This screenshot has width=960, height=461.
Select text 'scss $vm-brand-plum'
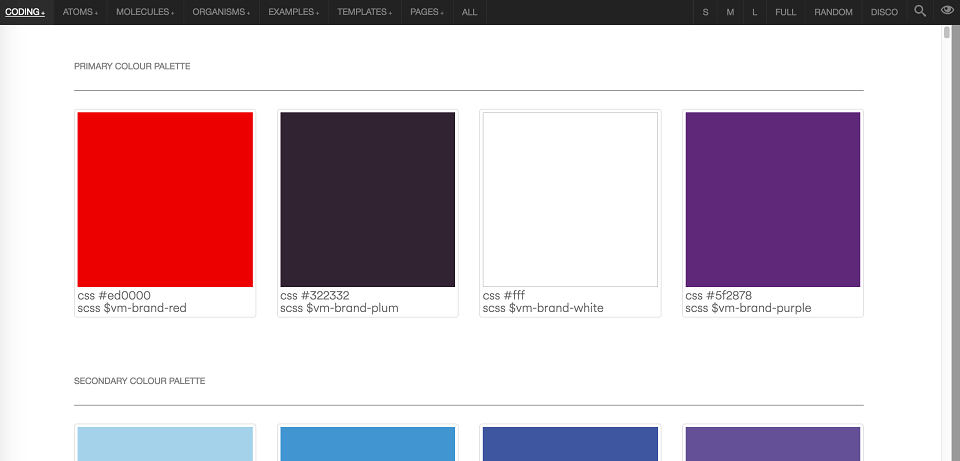[339, 308]
